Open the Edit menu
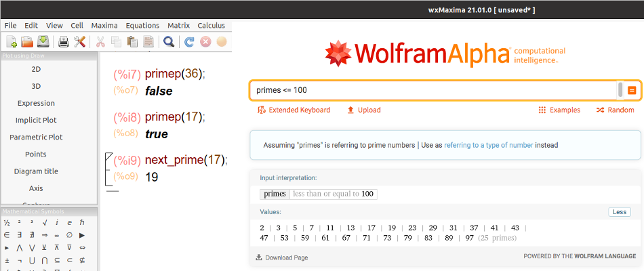Image resolution: width=644 pixels, height=271 pixels. click(31, 26)
